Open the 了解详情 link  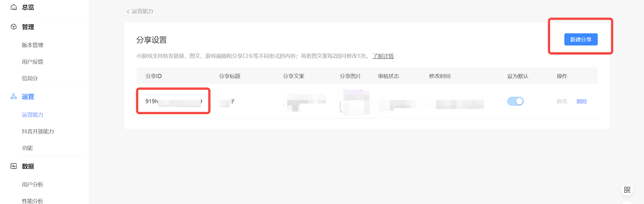pos(383,56)
